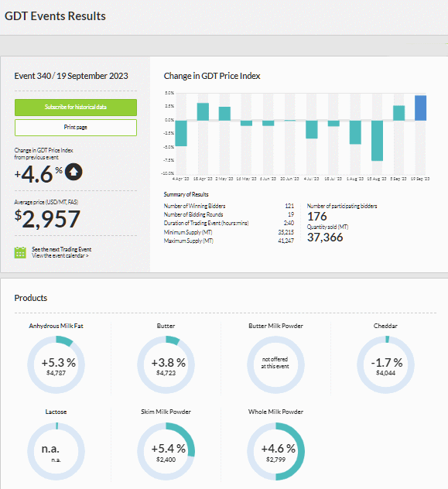The width and height of the screenshot is (448, 489).
Task: Click the green Subscribe for historical data button
Action: [x=76, y=108]
